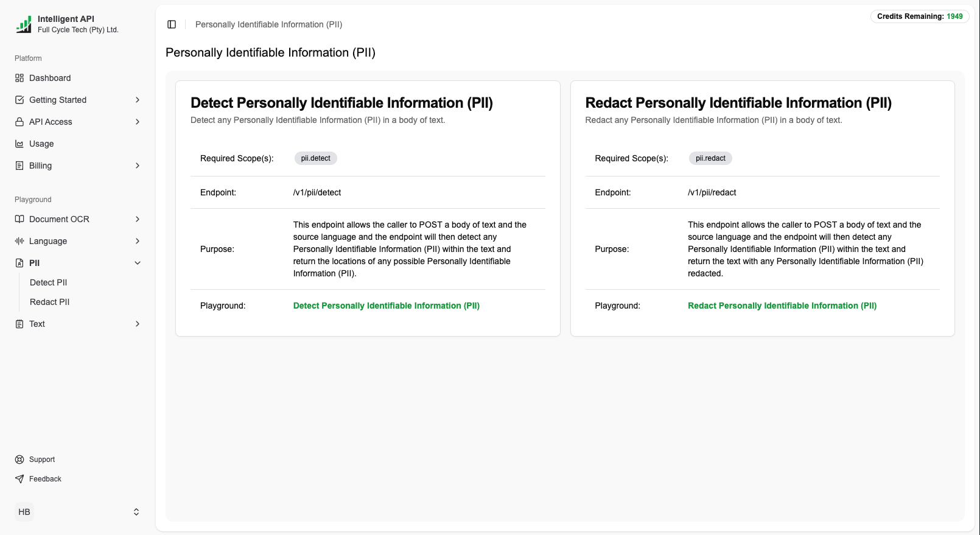Open Dashboard via its grid icon
This screenshot has height=535, width=980.
[x=19, y=78]
